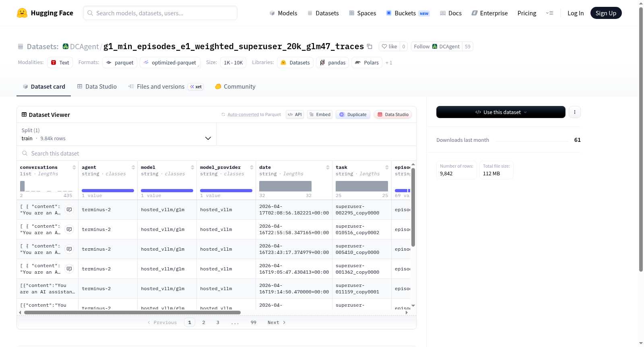Select the parquet format tag

pos(120,62)
